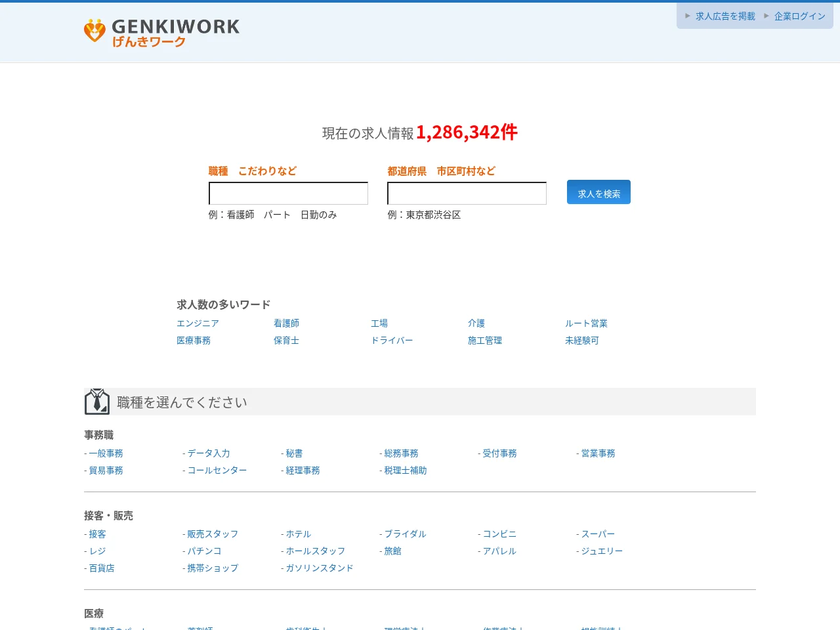Click the 接客・販売 section heading
The width and height of the screenshot is (840, 630).
[x=108, y=516]
